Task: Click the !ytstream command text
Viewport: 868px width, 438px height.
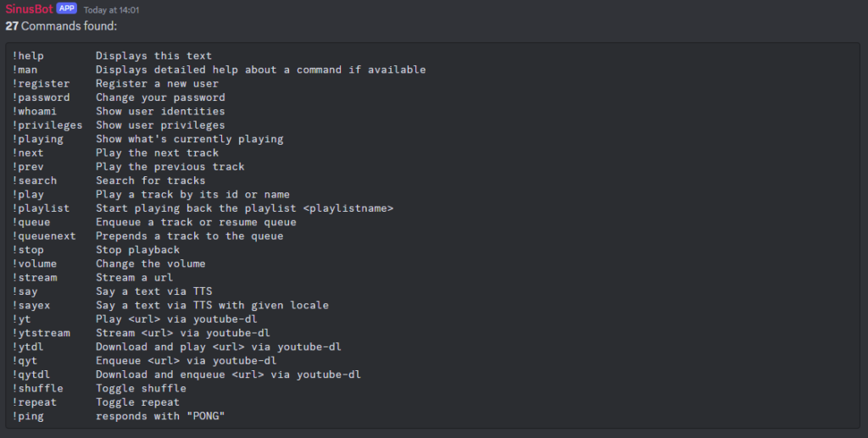Action: pos(41,333)
